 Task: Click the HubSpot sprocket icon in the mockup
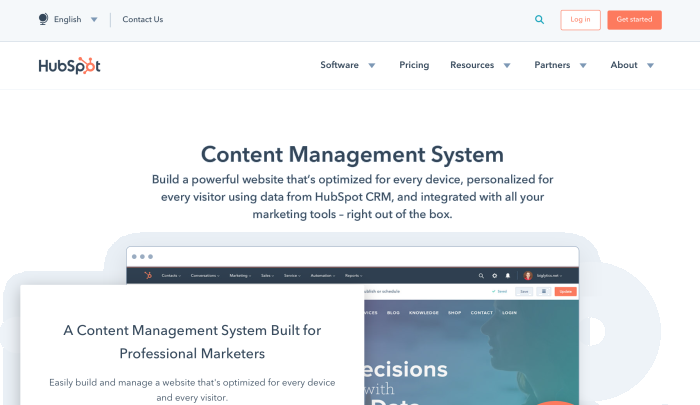pos(148,276)
